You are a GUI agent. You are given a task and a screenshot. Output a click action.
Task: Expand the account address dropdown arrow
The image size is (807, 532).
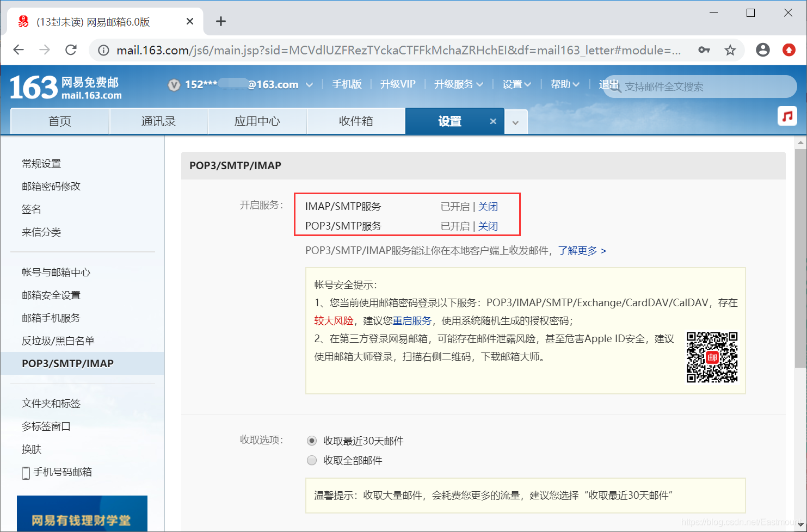pos(309,85)
